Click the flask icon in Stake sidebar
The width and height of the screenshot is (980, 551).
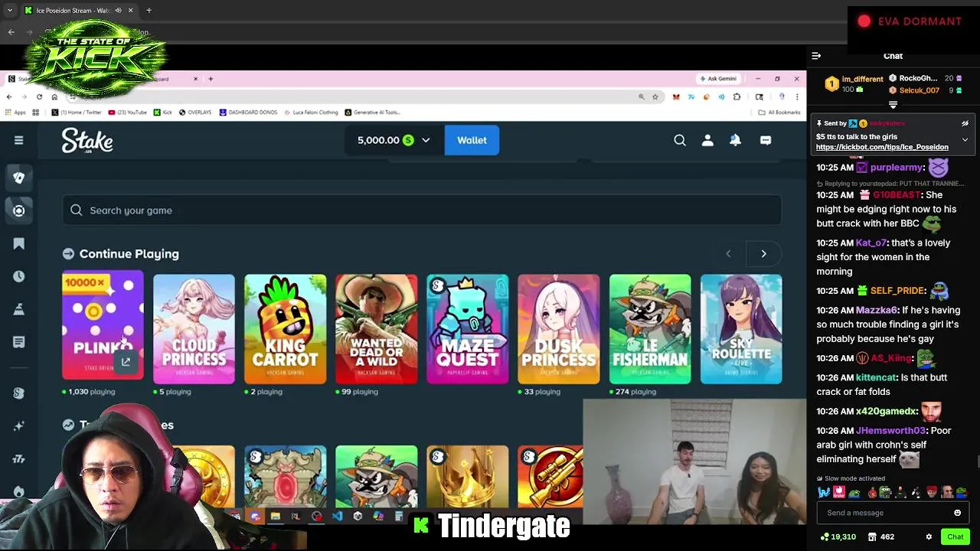point(18,308)
